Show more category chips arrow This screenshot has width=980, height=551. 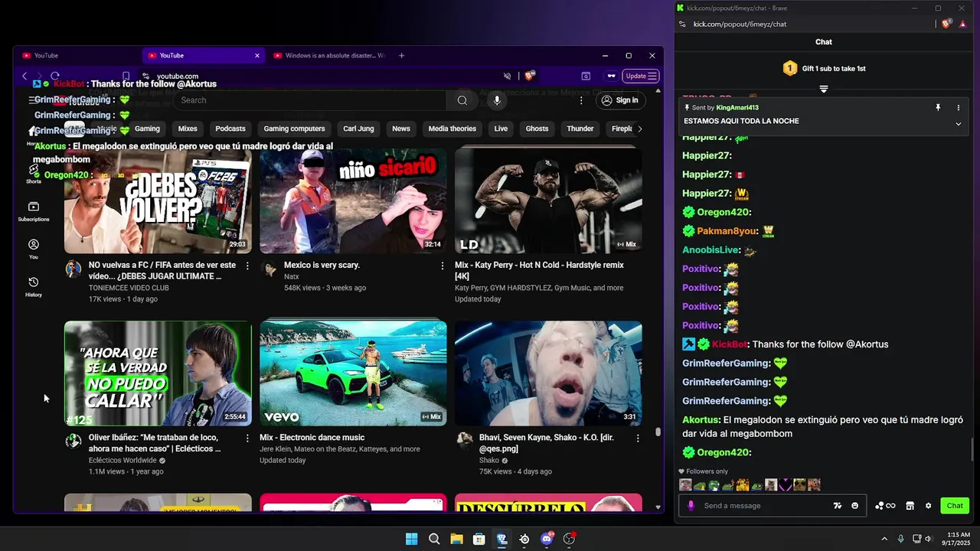click(x=640, y=129)
